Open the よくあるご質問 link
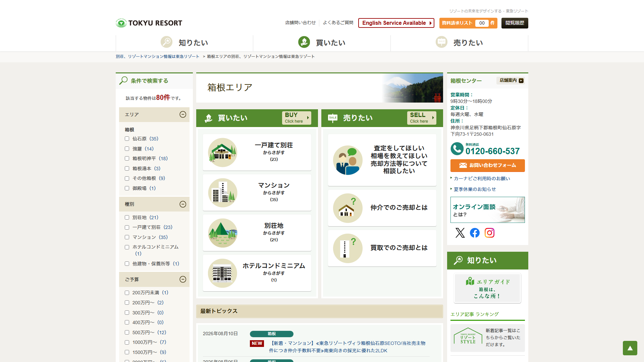This screenshot has width=644, height=362. [338, 22]
